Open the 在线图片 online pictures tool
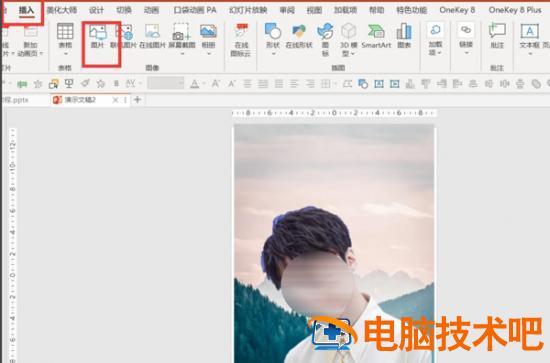 coord(152,36)
